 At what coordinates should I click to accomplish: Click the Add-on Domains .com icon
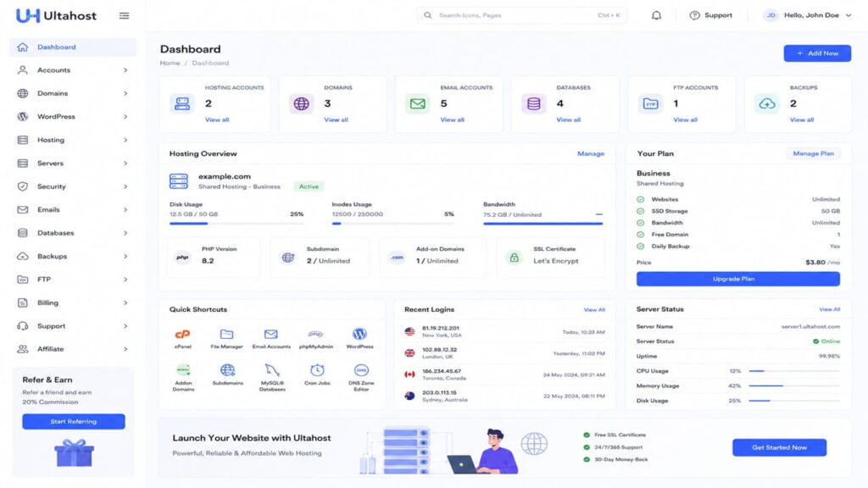(397, 258)
